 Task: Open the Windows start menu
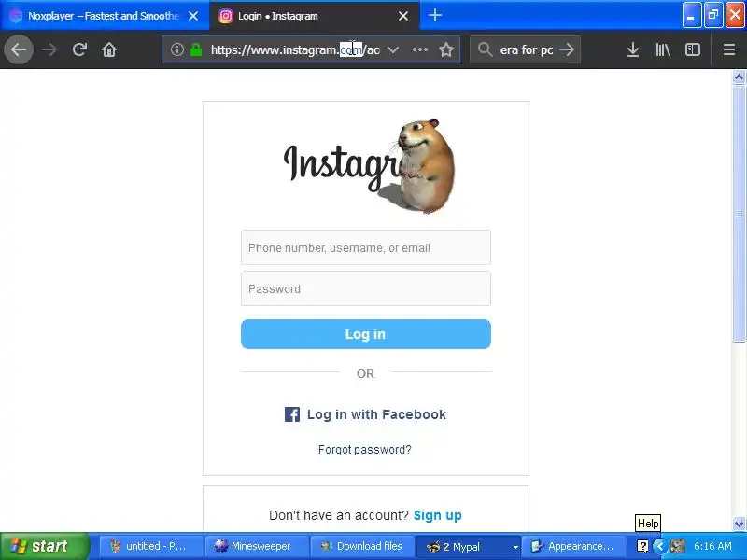point(44,546)
